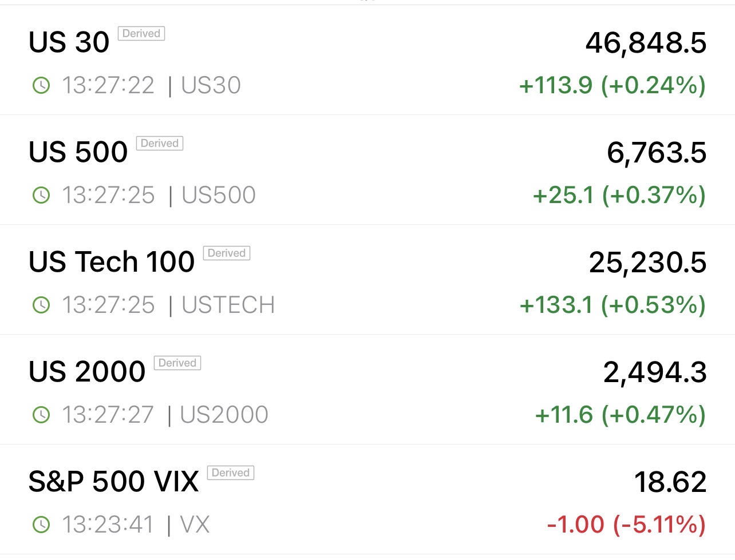The image size is (735, 560).
Task: Open the S&P 500 VIX title
Action: [113, 482]
